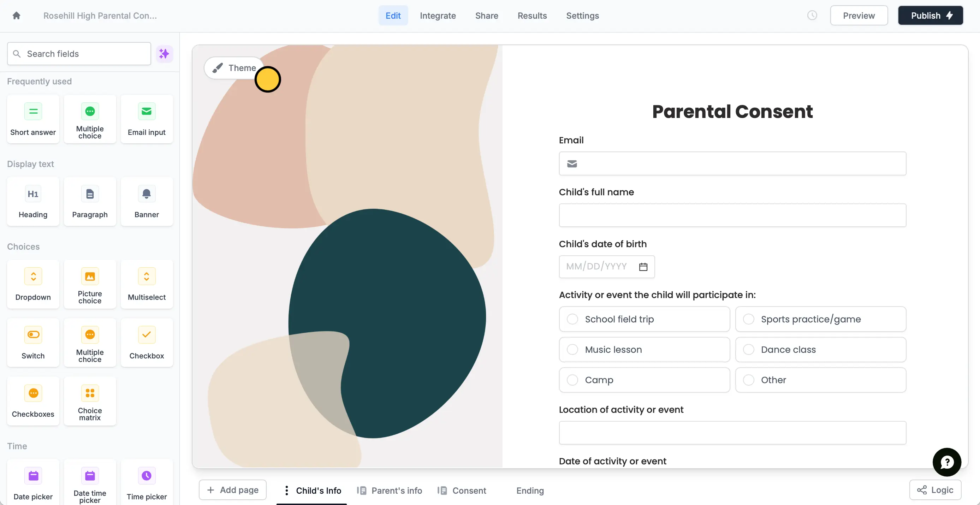Add the Time picker field
The height and width of the screenshot is (505, 980).
(147, 483)
